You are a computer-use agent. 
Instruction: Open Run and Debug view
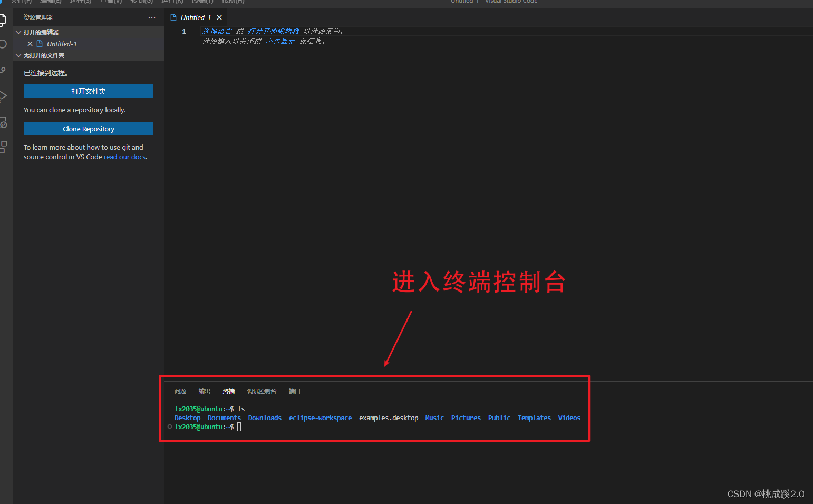(x=3, y=95)
